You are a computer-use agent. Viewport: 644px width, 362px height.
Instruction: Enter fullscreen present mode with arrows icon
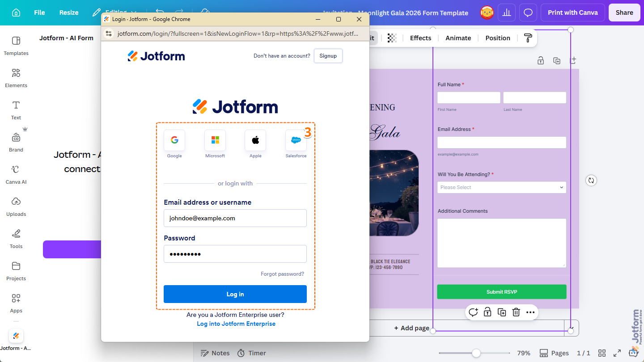(x=617, y=353)
